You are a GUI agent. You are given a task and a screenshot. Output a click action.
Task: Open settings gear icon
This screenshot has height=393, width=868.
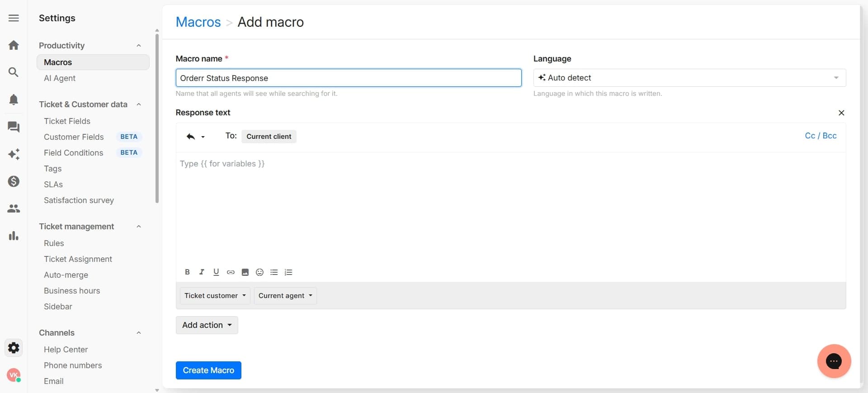click(14, 348)
